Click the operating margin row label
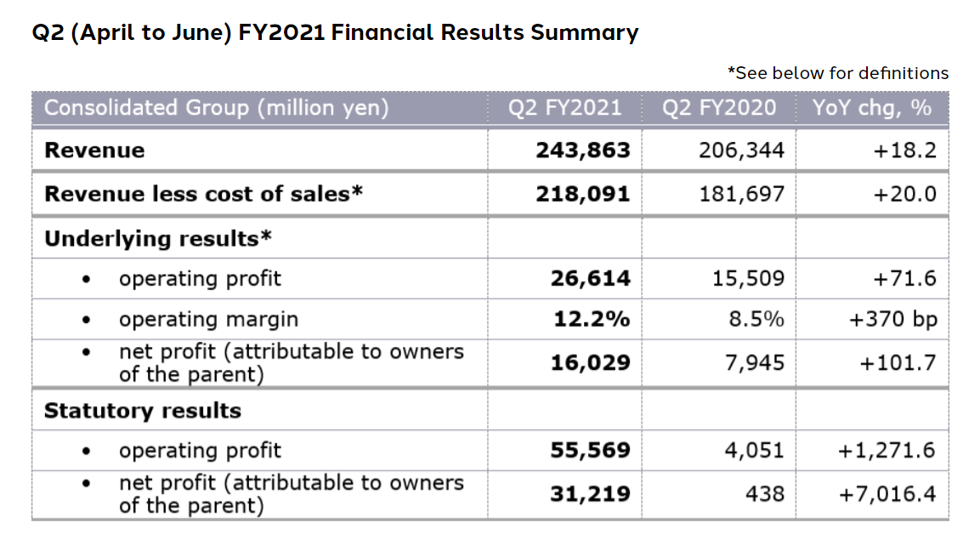This screenshot has width=980, height=551. click(208, 320)
